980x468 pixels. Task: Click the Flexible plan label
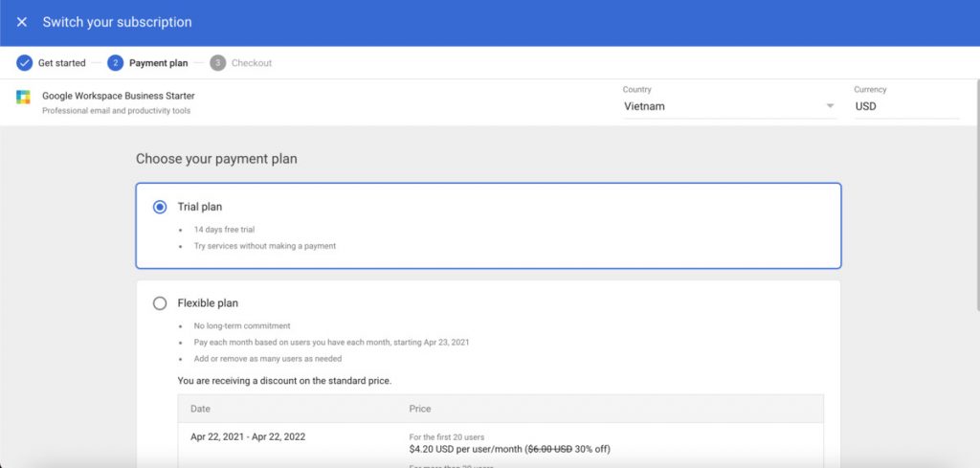point(208,303)
